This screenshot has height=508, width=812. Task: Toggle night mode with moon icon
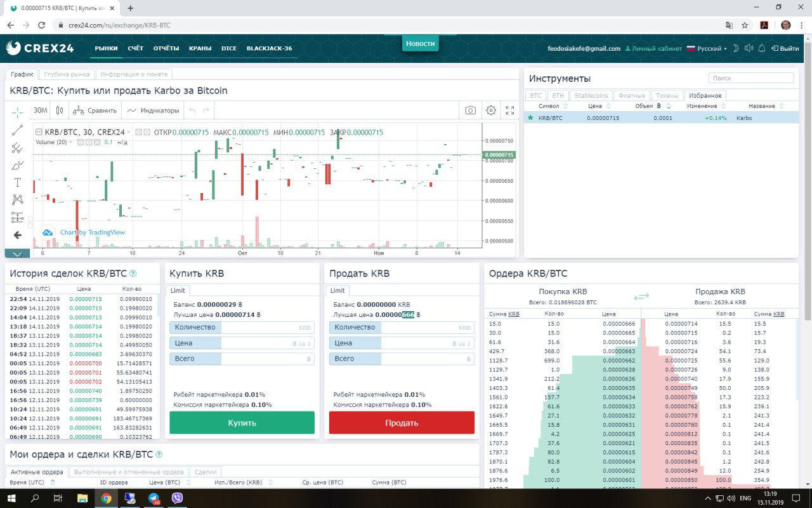click(736, 48)
